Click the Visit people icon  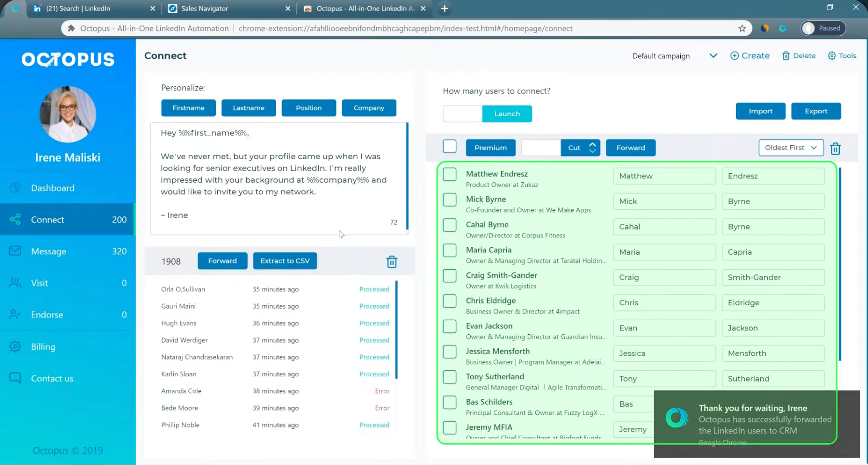15,283
